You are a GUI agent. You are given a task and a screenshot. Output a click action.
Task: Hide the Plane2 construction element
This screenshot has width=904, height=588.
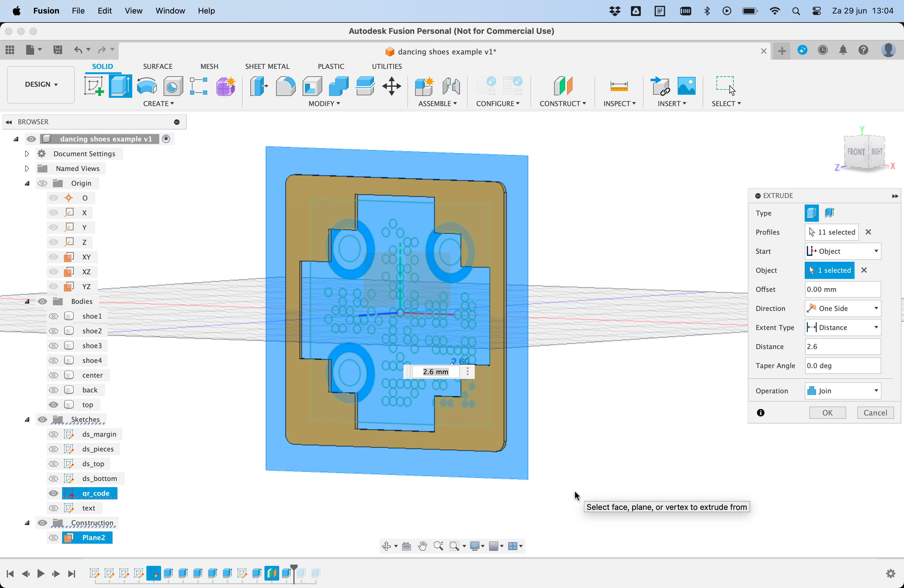(x=53, y=537)
